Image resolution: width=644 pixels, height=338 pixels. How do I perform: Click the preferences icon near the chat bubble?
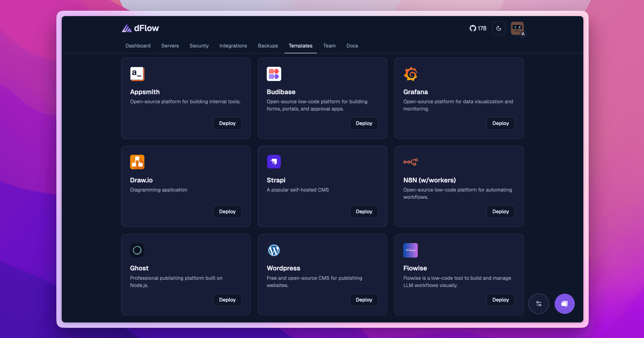click(x=539, y=303)
